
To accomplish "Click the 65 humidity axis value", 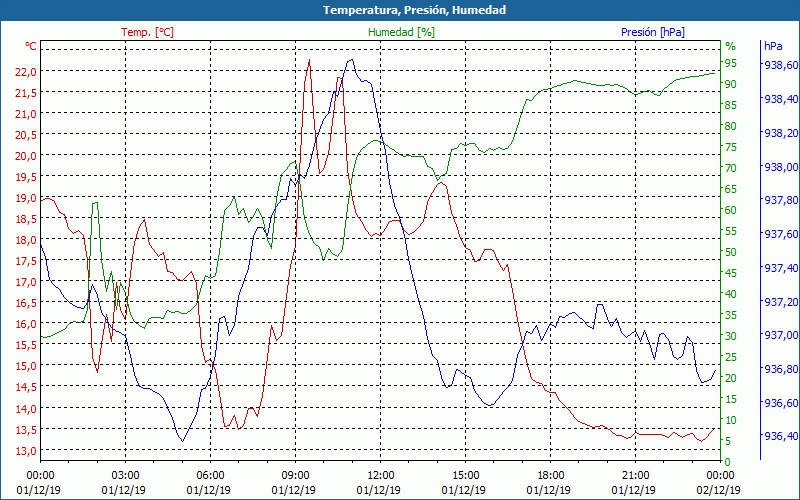I will coord(731,189).
